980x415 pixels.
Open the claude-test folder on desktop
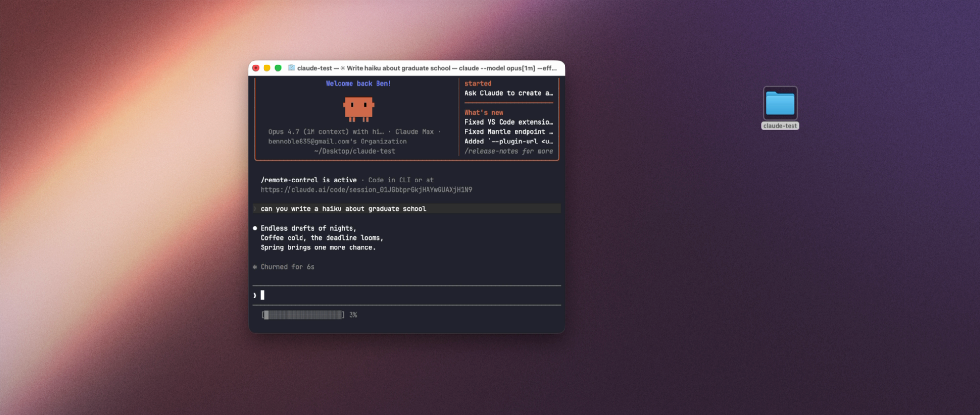coord(780,103)
